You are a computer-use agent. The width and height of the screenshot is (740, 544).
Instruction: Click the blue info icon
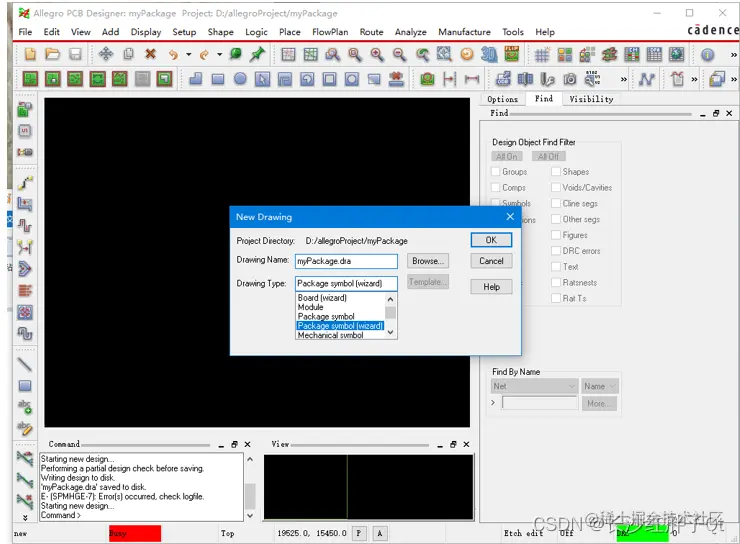pyautogui.click(x=707, y=55)
